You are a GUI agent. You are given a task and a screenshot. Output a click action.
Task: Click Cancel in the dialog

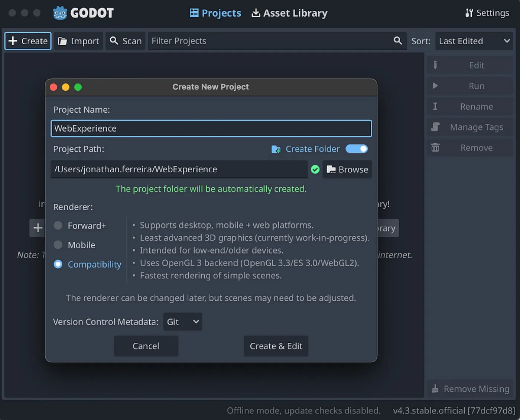pos(146,346)
